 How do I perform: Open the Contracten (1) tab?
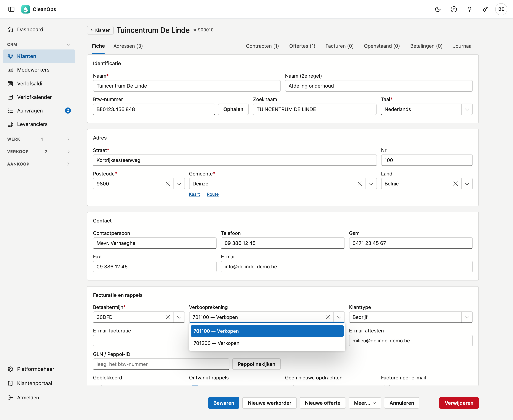[262, 46]
